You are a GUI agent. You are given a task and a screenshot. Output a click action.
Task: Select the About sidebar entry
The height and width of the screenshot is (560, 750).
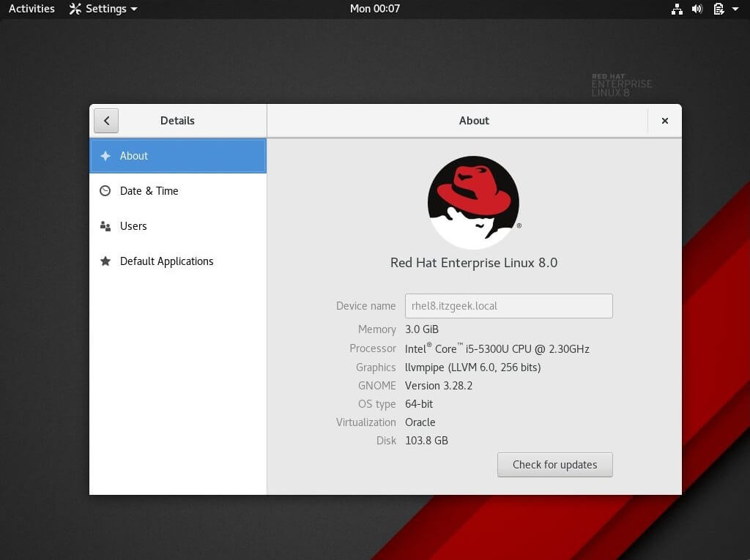178,156
